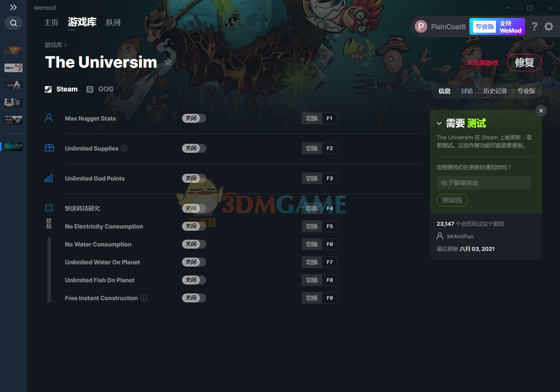Focus the 电子邮箱地址 email input field
This screenshot has height=392, width=560.
484,183
